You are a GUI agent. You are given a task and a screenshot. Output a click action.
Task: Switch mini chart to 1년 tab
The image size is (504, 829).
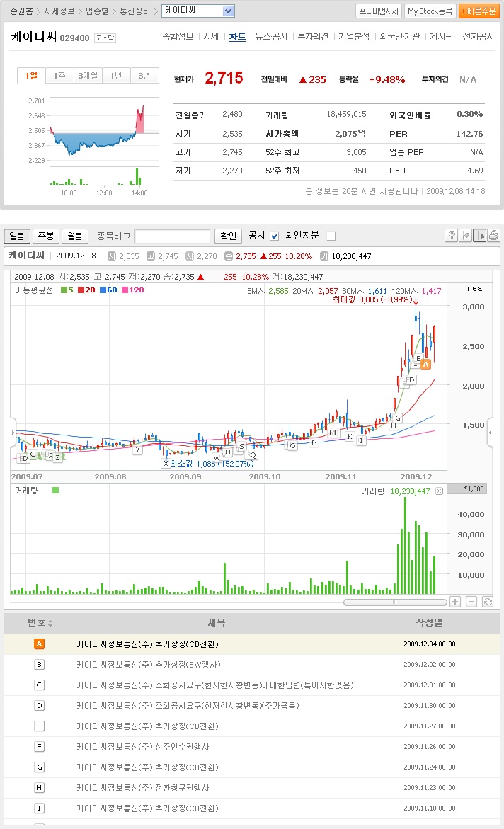pos(116,76)
